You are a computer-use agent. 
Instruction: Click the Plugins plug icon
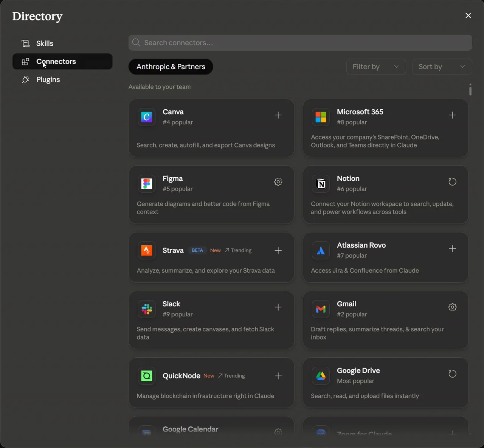tap(25, 79)
